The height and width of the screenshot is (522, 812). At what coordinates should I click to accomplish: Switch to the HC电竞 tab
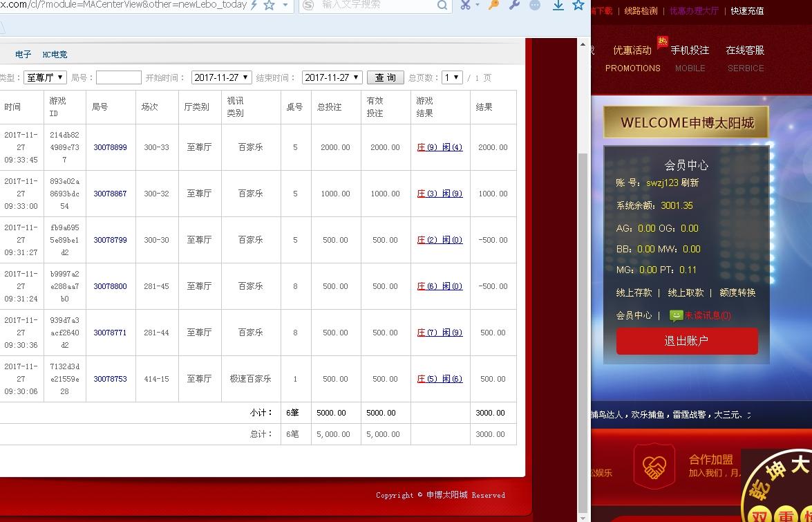click(55, 54)
